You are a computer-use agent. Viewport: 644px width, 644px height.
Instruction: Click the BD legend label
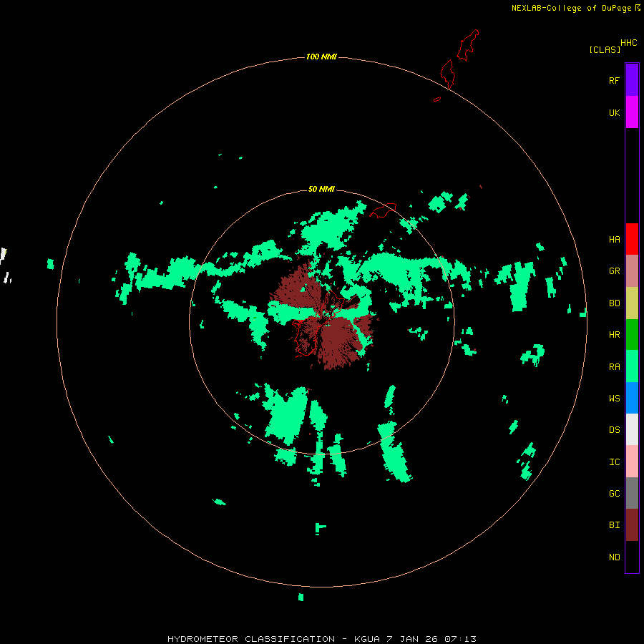coord(614,303)
